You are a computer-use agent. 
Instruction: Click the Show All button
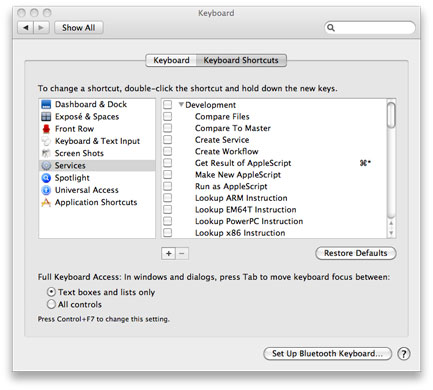[x=79, y=28]
